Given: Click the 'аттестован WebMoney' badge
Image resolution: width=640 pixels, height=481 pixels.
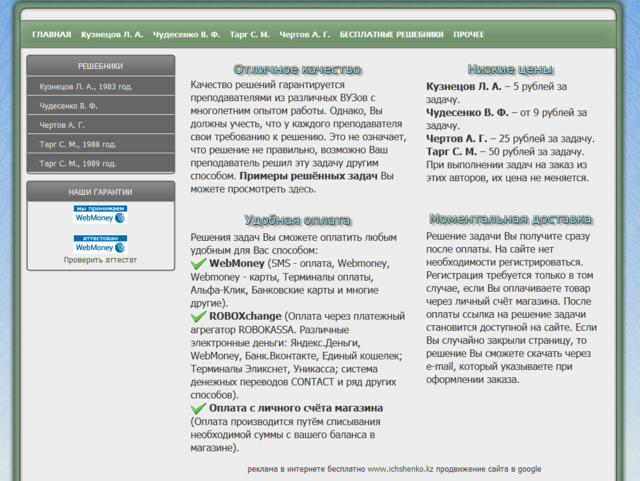Looking at the screenshot, I should pos(100,243).
